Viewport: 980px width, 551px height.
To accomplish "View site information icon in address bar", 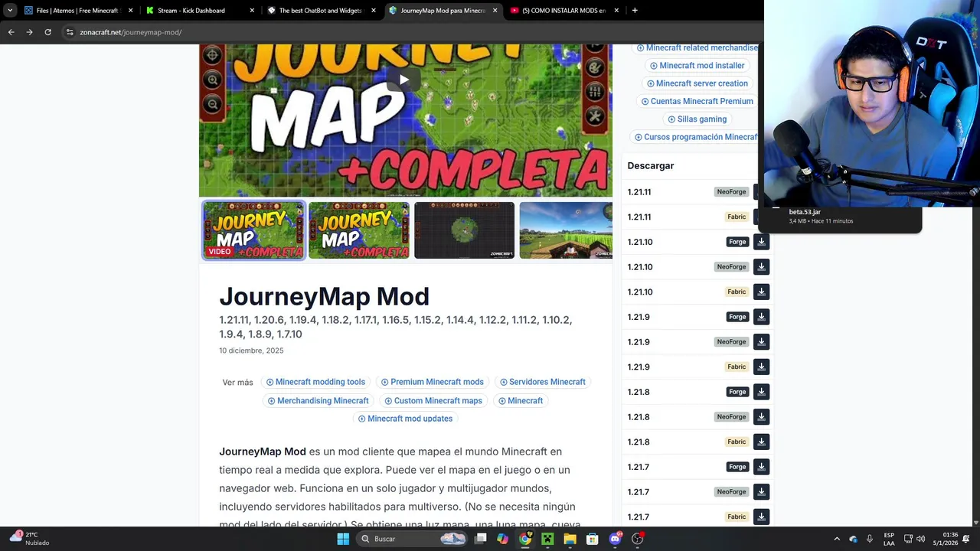I will pos(70,32).
